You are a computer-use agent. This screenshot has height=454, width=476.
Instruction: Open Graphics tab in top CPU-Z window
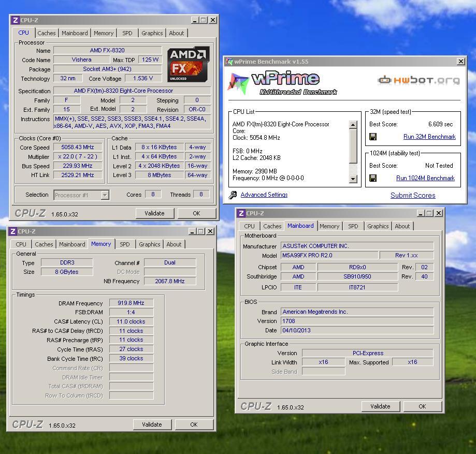click(152, 33)
